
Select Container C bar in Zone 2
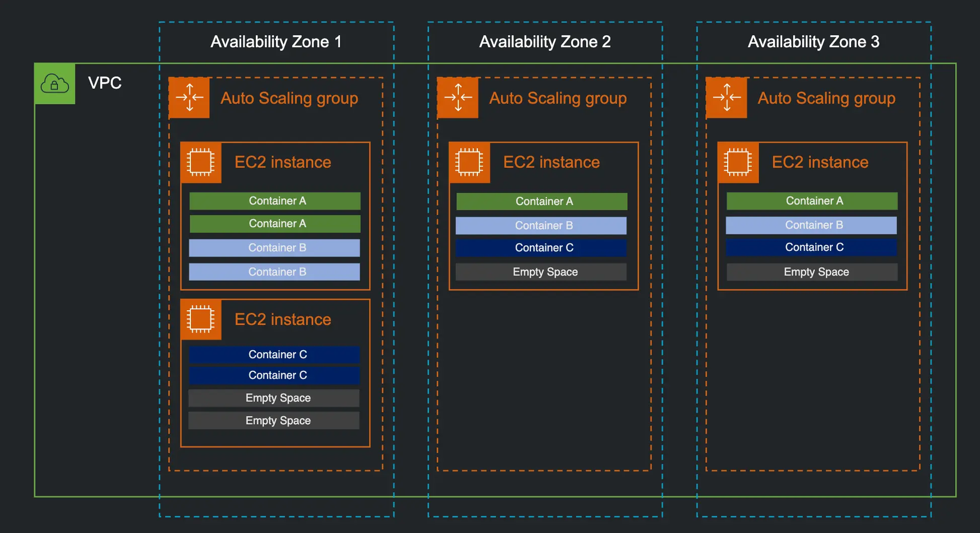(x=541, y=248)
